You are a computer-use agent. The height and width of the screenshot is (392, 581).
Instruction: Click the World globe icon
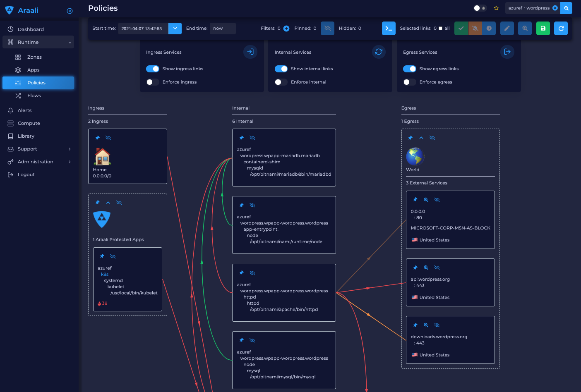(x=415, y=156)
